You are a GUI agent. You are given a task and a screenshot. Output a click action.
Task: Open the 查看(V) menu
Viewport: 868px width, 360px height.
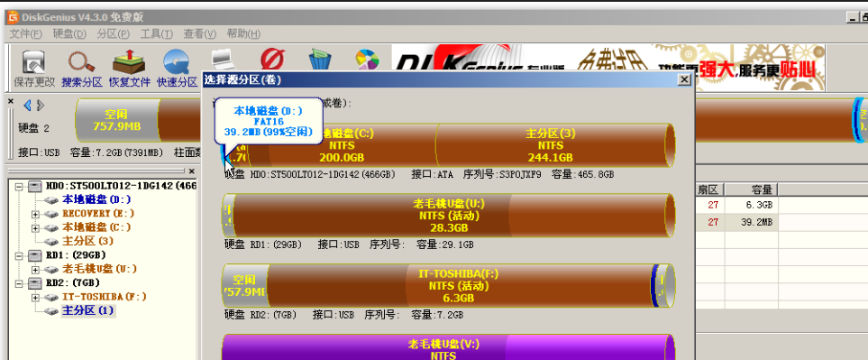[200, 33]
